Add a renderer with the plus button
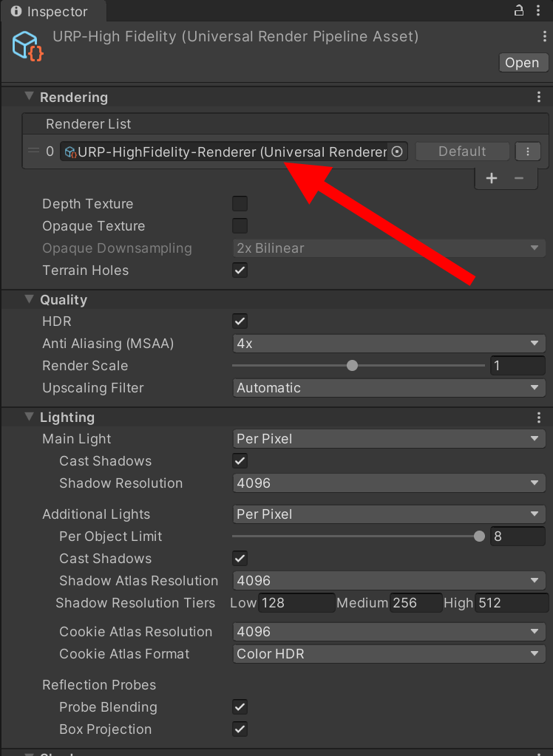Screen dimensions: 553x756 491,178
